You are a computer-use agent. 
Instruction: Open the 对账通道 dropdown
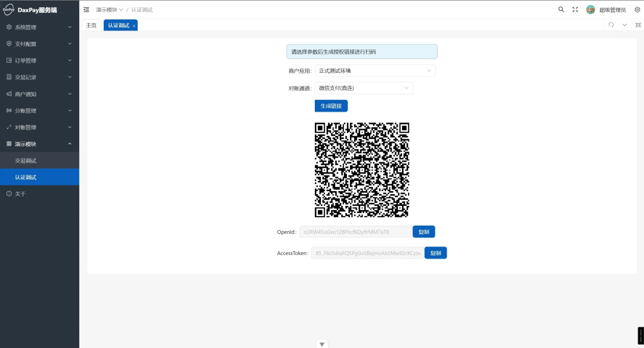tap(364, 88)
